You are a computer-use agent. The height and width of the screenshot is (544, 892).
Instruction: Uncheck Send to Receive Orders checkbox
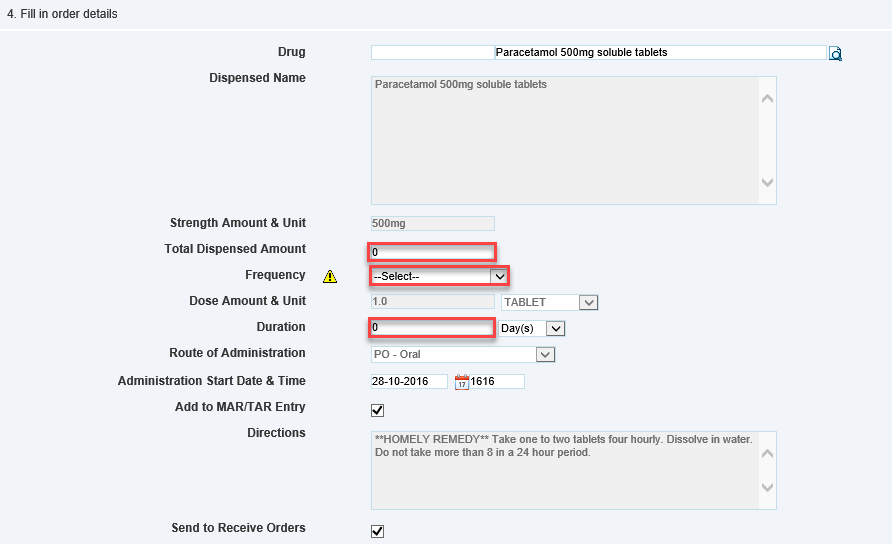[x=377, y=531]
